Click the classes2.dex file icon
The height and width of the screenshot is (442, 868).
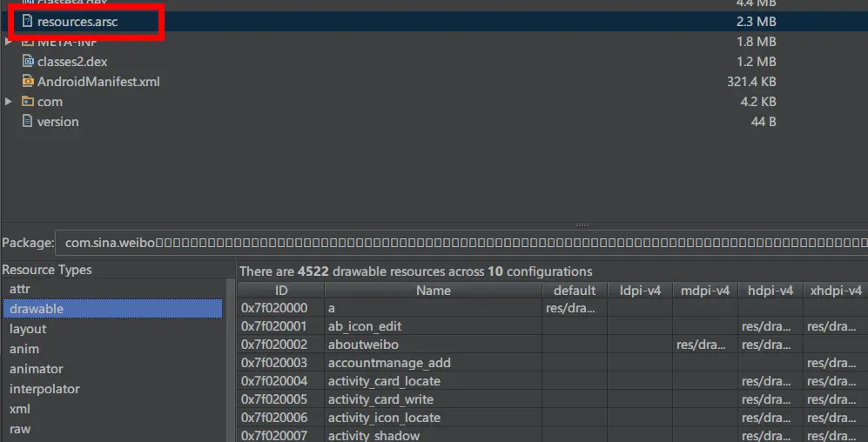27,62
